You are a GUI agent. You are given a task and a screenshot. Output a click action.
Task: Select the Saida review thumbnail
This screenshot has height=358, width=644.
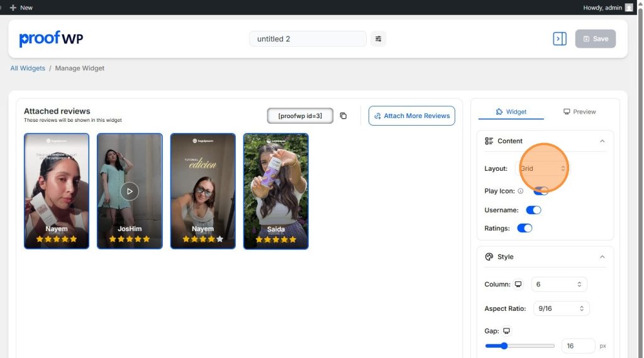275,191
